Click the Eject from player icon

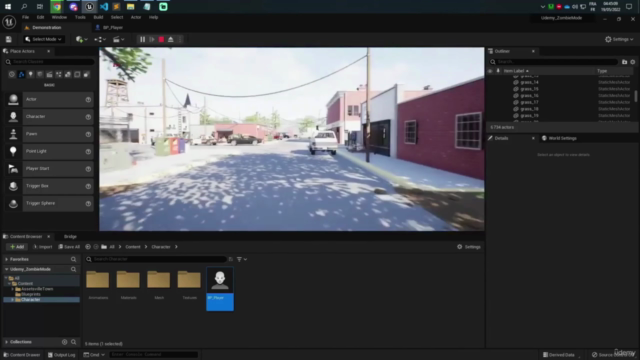tap(171, 40)
